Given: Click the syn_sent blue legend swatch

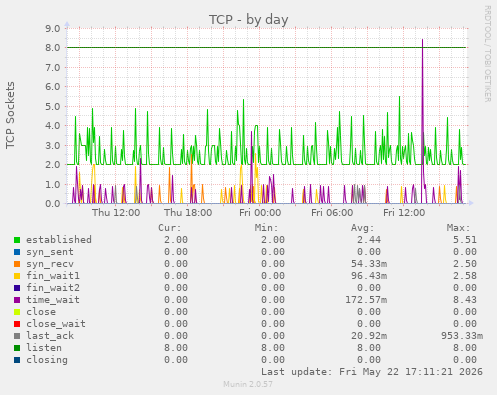Looking at the screenshot, I should (17, 252).
